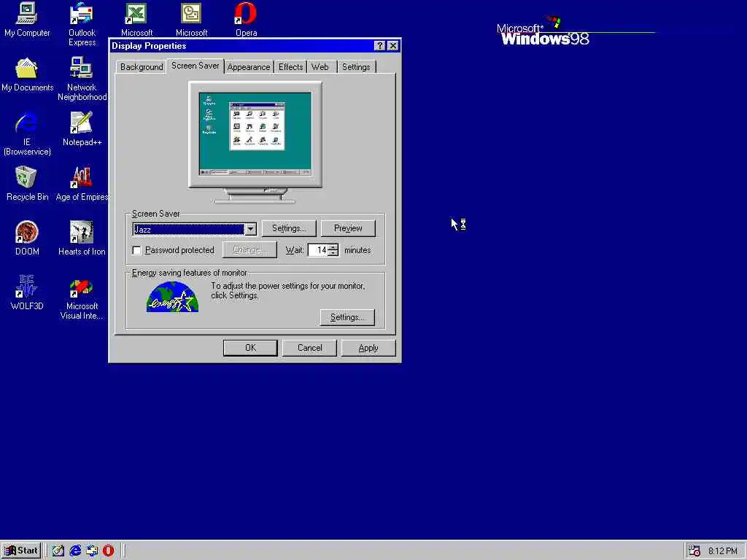Switch to the Effects tab
The width and height of the screenshot is (747, 560).
tap(290, 67)
